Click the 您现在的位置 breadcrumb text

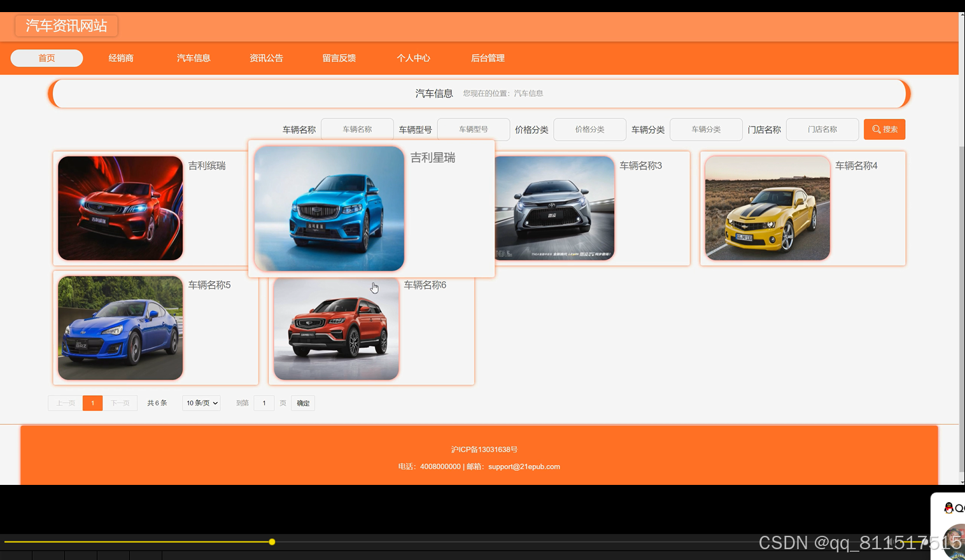tap(503, 94)
